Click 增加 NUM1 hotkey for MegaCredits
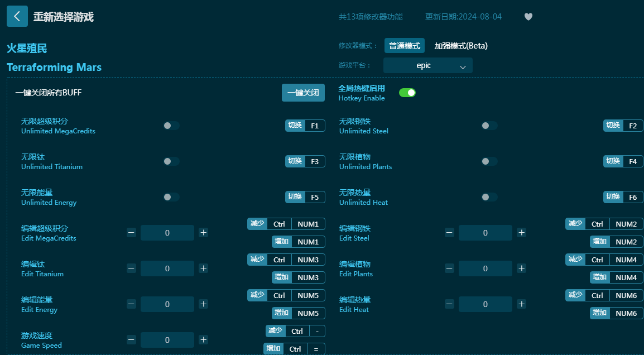The width and height of the screenshot is (644, 355). pos(299,242)
